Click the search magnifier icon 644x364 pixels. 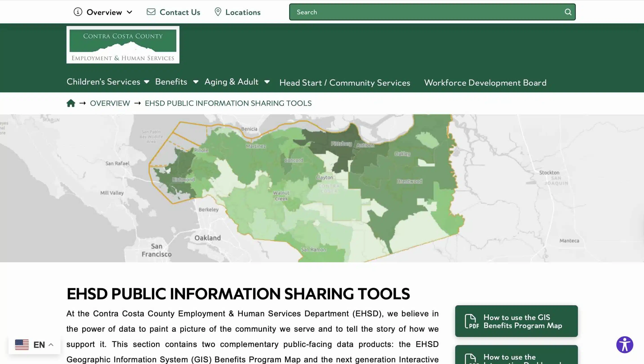click(568, 12)
